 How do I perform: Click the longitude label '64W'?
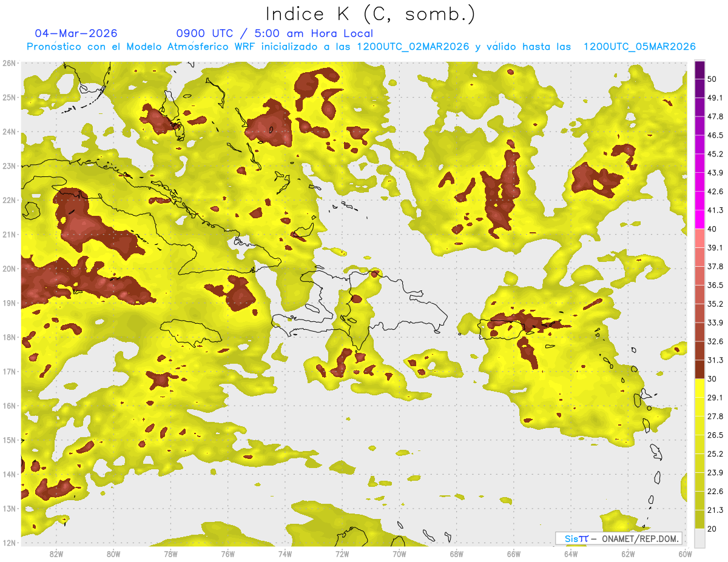tap(571, 554)
